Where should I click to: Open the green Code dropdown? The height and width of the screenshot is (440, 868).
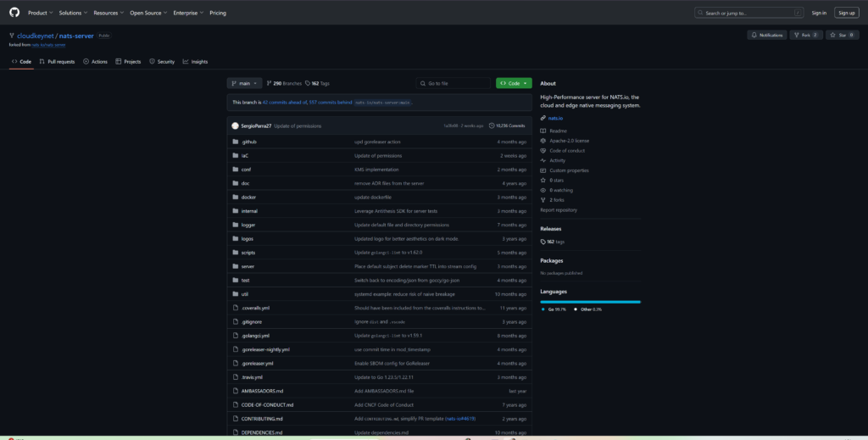pos(514,83)
